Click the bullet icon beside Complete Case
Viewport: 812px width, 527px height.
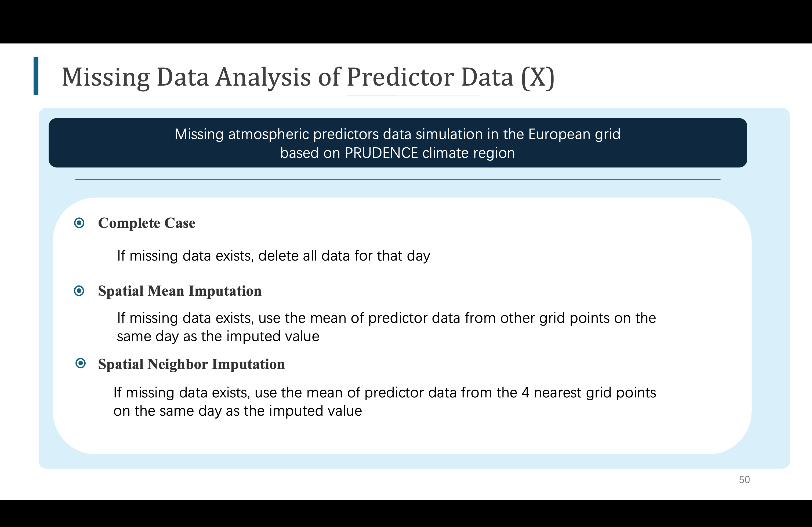79,223
